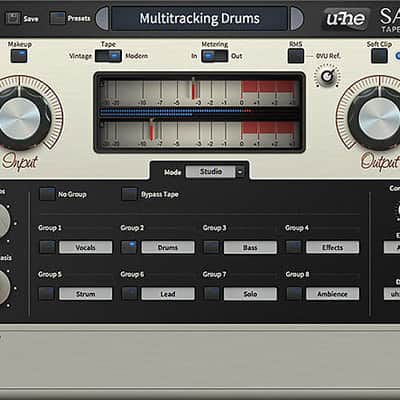The height and width of the screenshot is (400, 400).
Task: Click the Mode dropdown arrow
Action: (240, 172)
